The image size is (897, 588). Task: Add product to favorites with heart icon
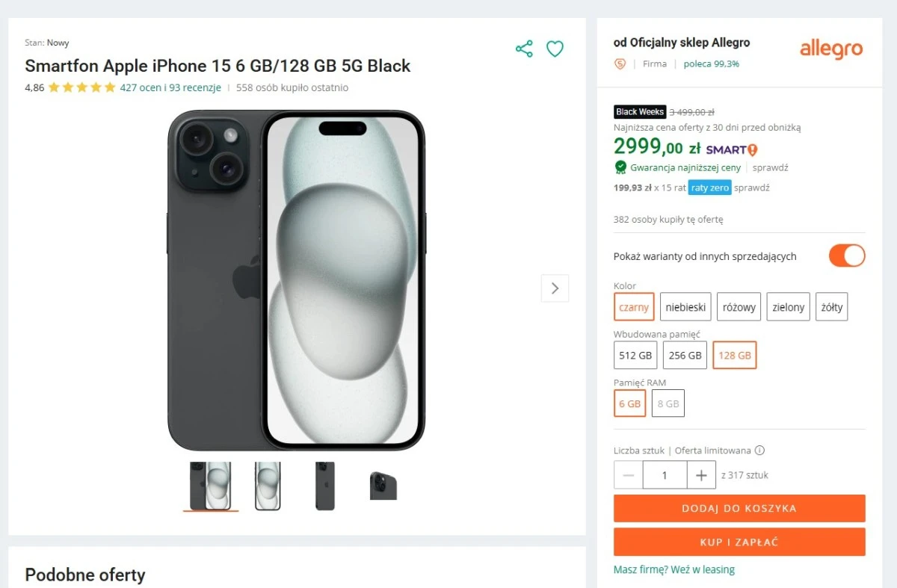(555, 49)
